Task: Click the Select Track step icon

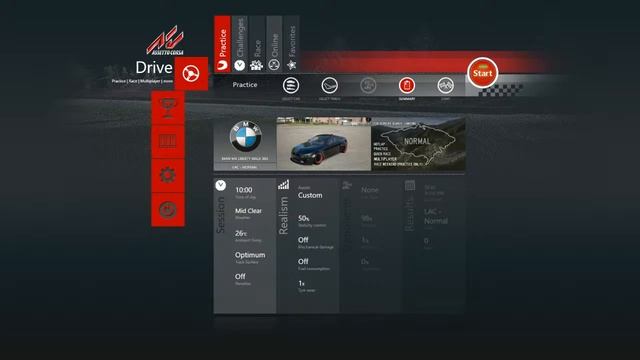Action: pos(329,86)
